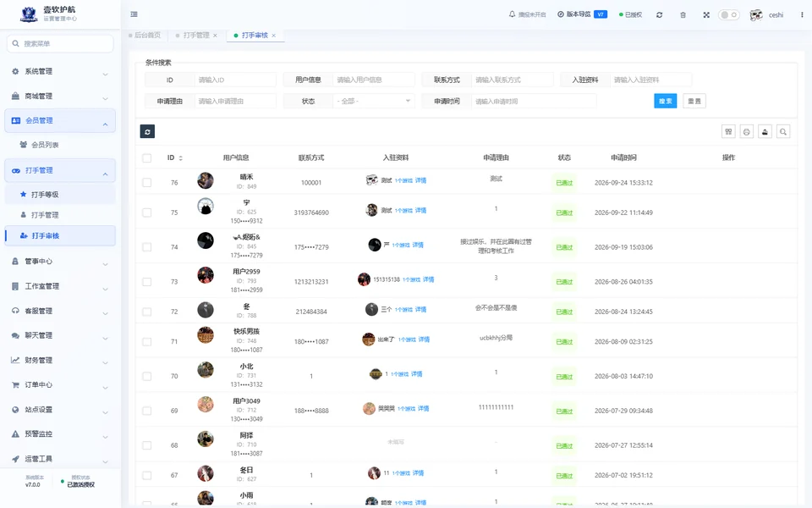This screenshot has height=508, width=812.
Task: Click the warning triangle icon beside 预警监控
Action: [15, 433]
